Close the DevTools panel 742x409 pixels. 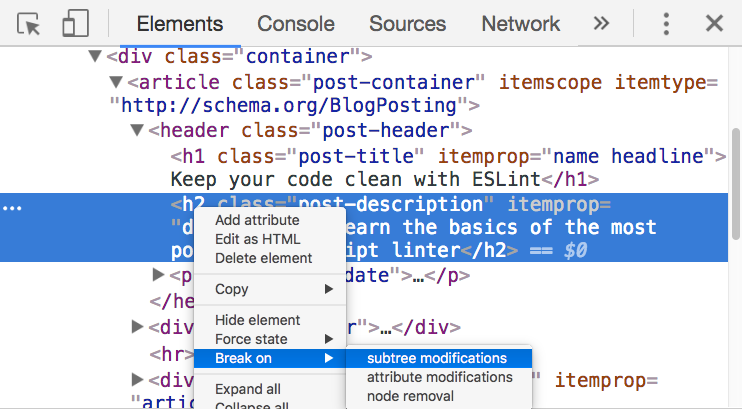click(x=714, y=23)
